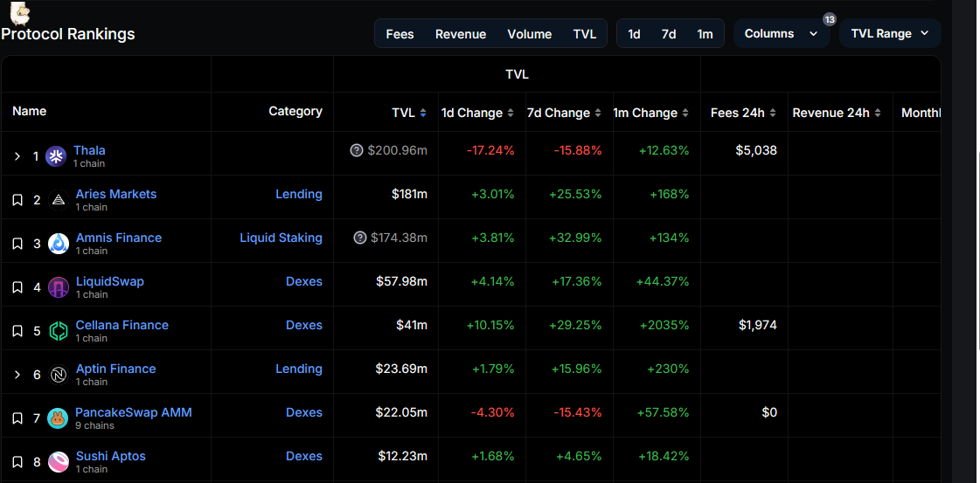Expand the Aptin Finance row chevron
Image resolution: width=980 pixels, height=483 pixels.
click(17, 375)
